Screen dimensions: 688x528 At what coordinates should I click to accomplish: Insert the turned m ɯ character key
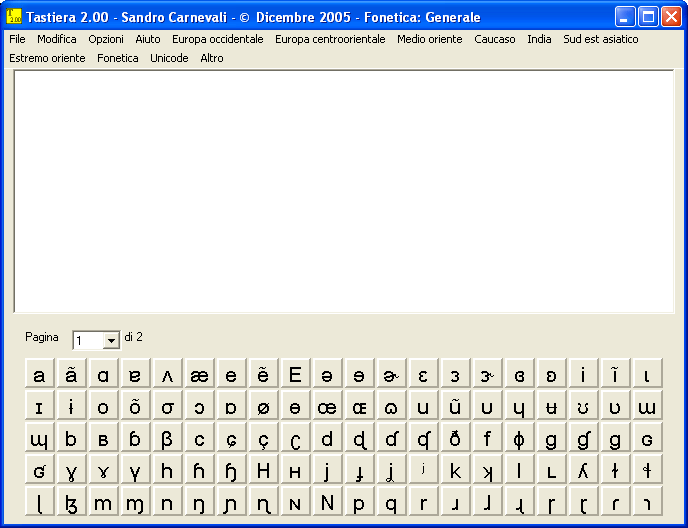[648, 405]
